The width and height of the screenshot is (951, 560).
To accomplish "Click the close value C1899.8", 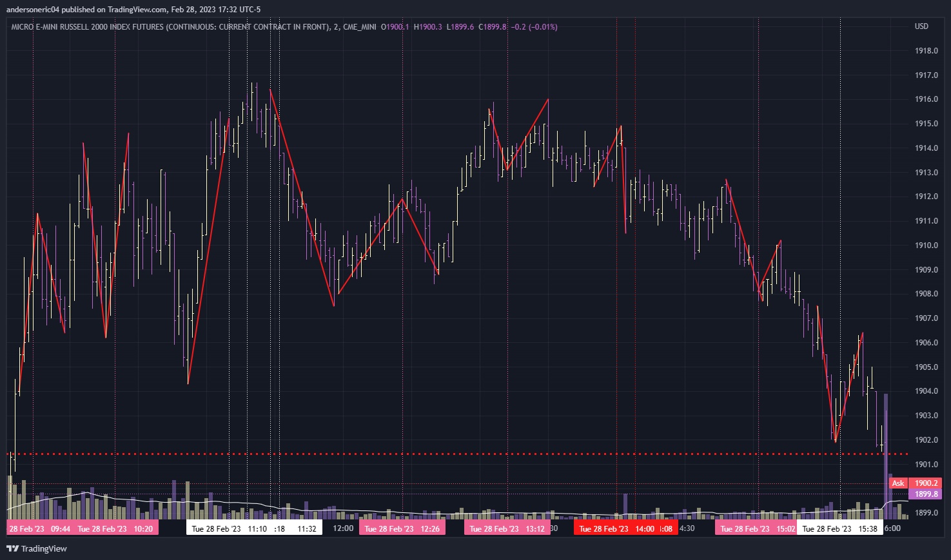I will (492, 27).
